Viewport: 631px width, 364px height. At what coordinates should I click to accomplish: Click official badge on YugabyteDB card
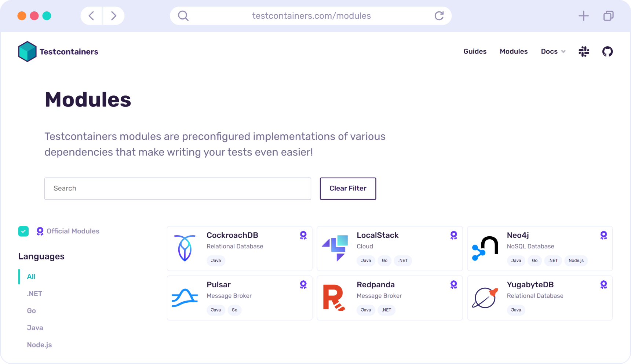[x=603, y=285]
